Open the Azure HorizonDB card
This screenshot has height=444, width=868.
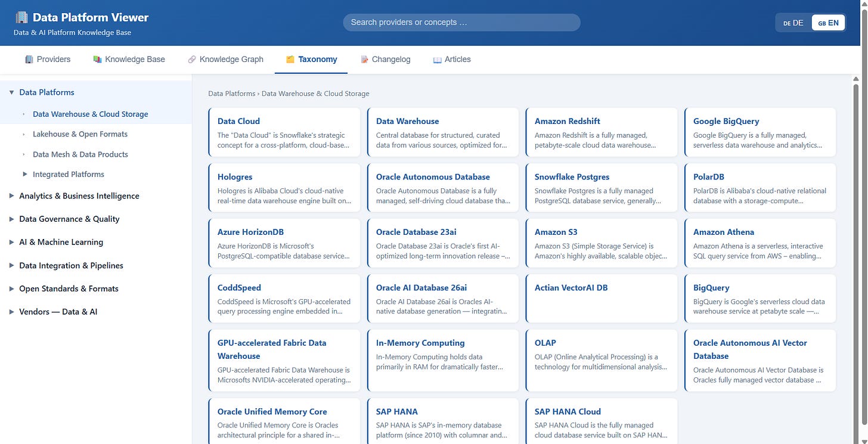[x=284, y=243]
